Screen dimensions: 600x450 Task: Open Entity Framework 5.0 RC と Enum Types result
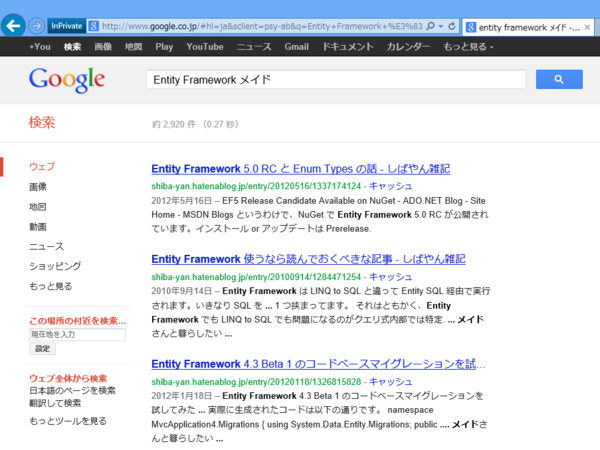coord(301,169)
